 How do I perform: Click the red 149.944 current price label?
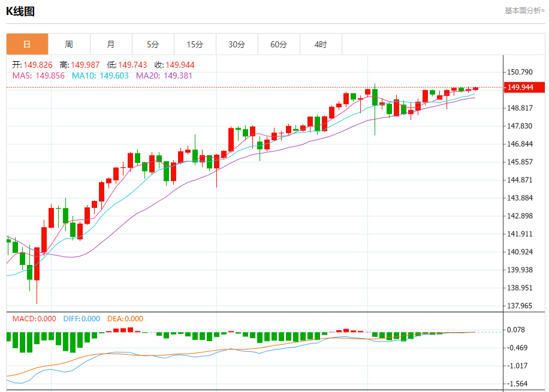[x=524, y=87]
